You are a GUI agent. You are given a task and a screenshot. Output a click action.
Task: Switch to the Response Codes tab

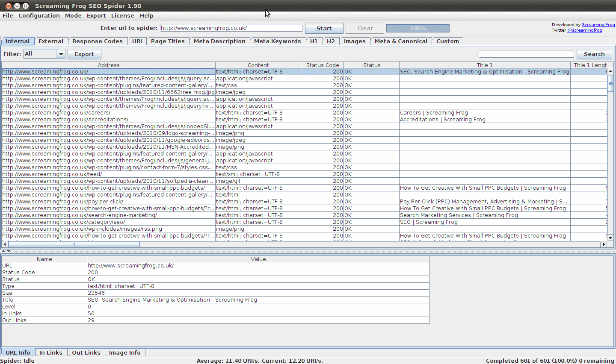tap(97, 41)
